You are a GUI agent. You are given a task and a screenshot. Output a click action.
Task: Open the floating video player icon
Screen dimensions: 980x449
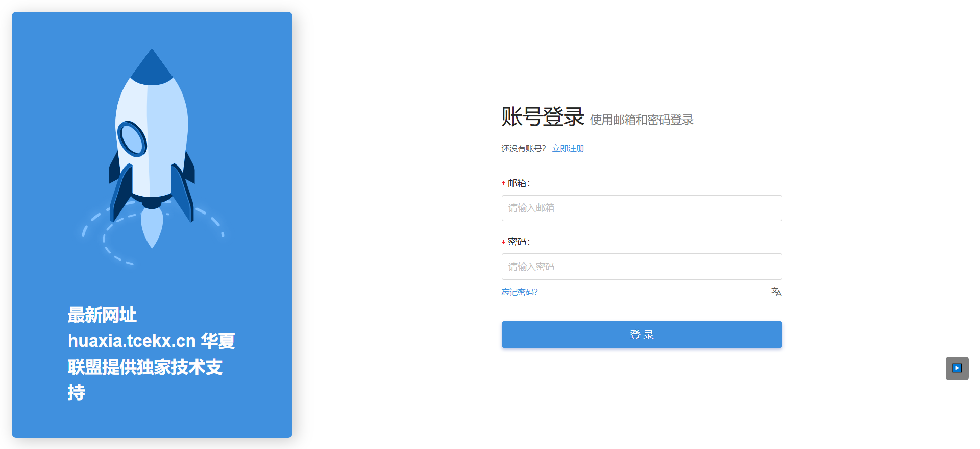pos(957,368)
